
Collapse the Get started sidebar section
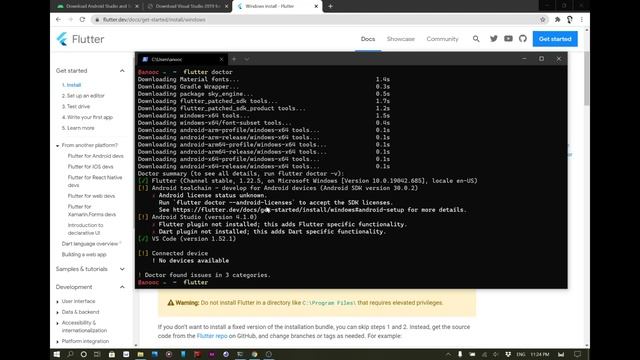tap(122, 71)
